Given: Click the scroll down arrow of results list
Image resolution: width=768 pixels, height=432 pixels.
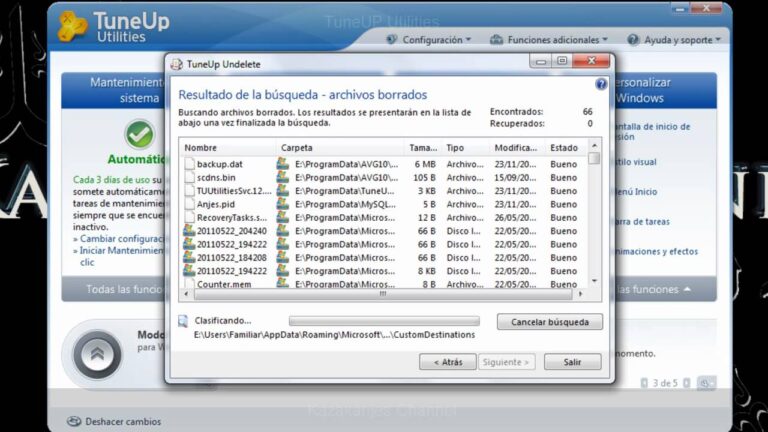Looking at the screenshot, I should coord(594,281).
